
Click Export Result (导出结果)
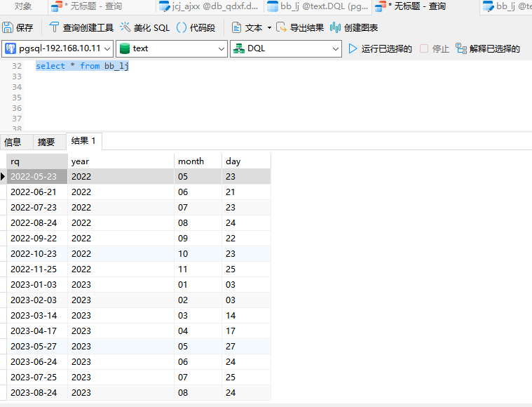tap(299, 28)
